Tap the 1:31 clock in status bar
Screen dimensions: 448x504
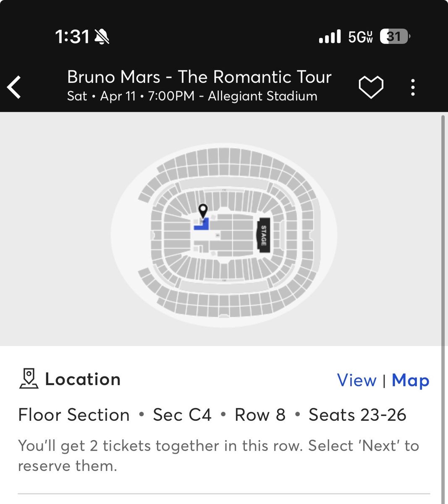click(72, 37)
